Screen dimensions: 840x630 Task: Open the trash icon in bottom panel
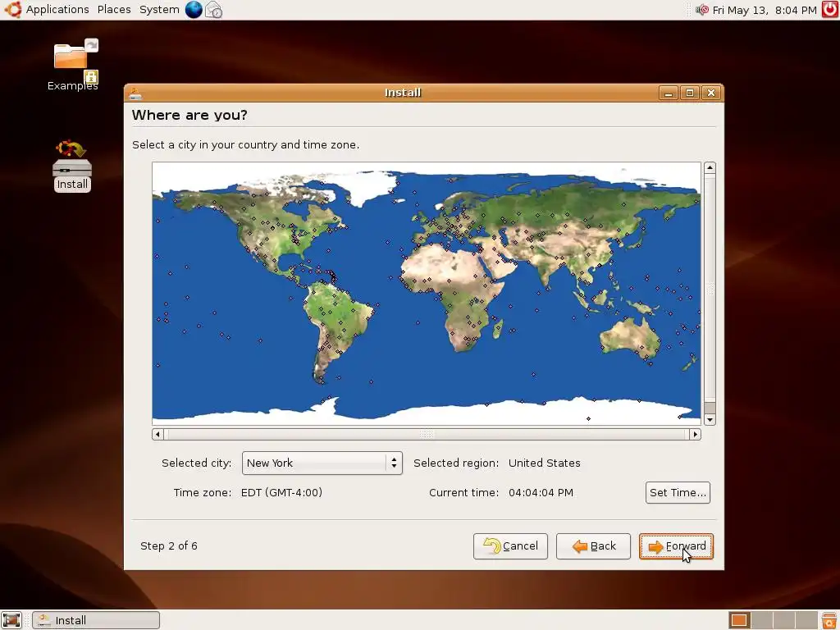(829, 620)
